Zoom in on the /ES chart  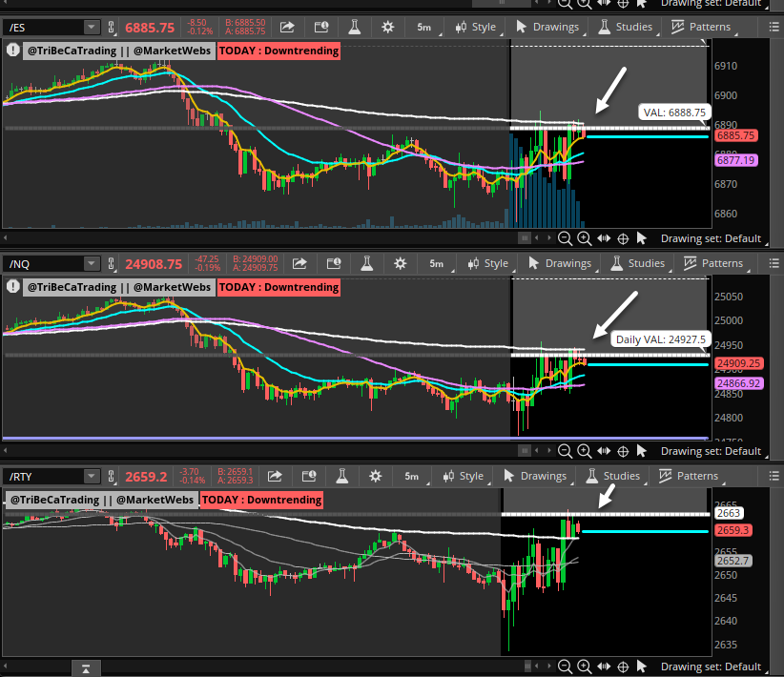click(x=584, y=238)
